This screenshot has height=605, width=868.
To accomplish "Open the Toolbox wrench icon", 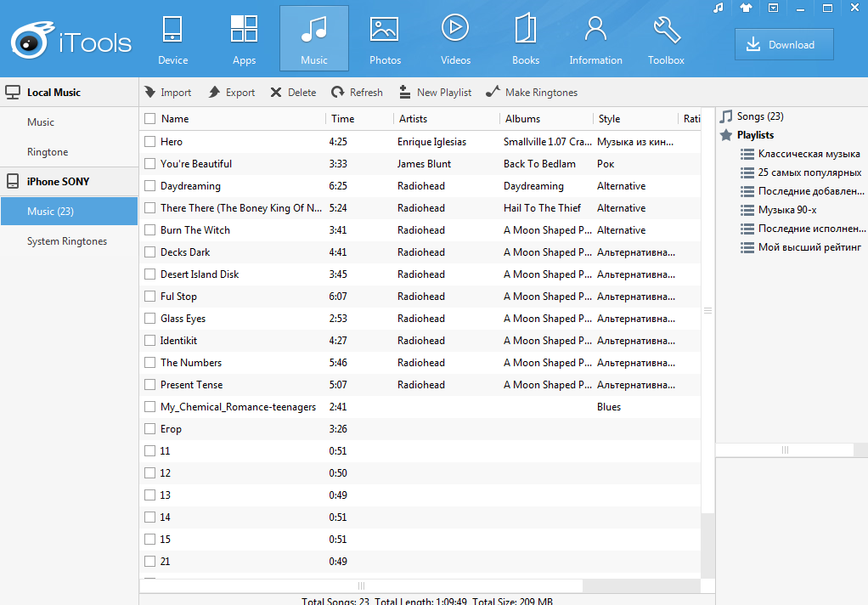I will point(666,30).
